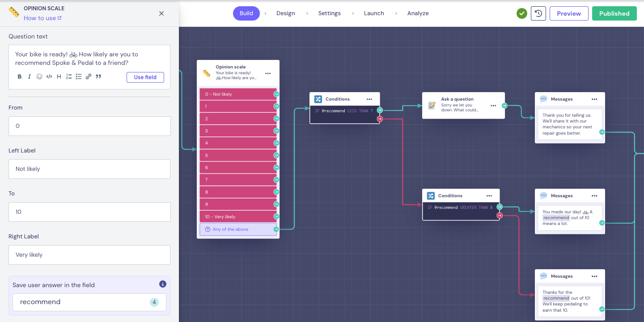Open options for the 'Thank you for telling us' Messages block
Screen dimensions: 644x322
(x=594, y=99)
